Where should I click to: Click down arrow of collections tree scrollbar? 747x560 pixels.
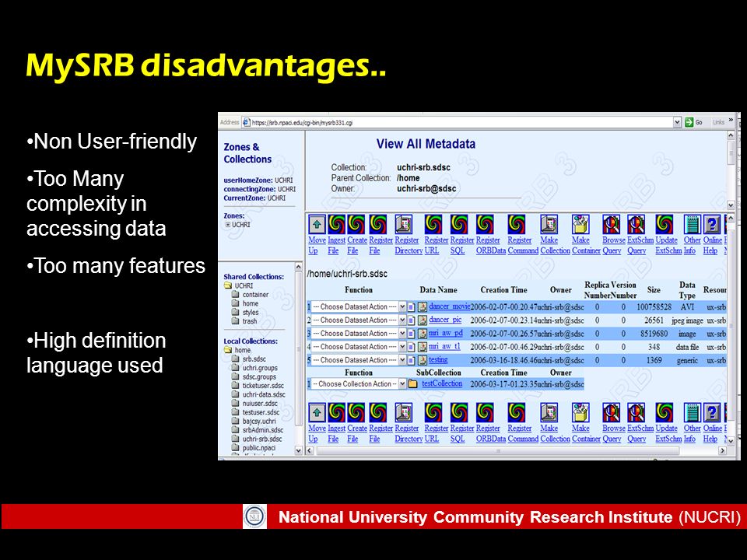pos(299,450)
